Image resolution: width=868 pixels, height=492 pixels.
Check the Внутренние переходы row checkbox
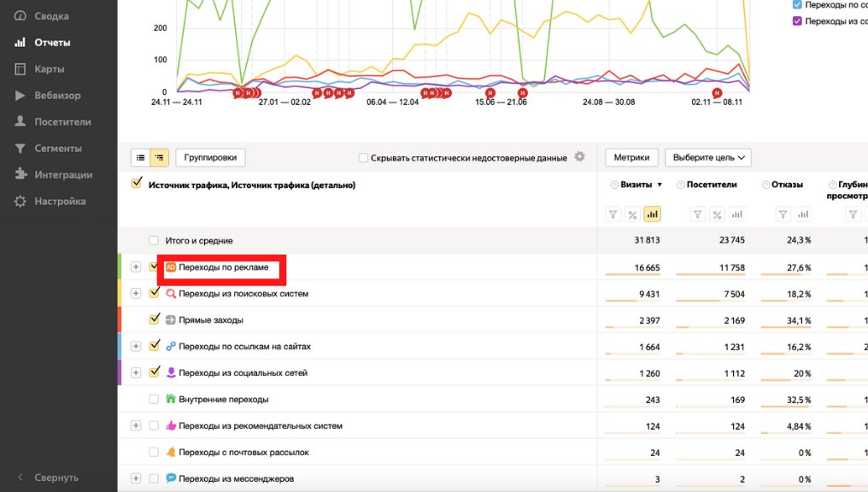[154, 399]
